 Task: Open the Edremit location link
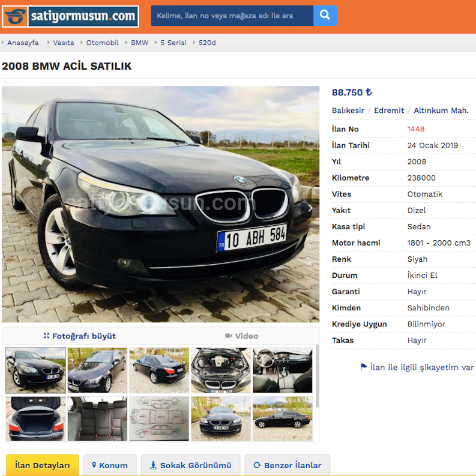click(389, 110)
